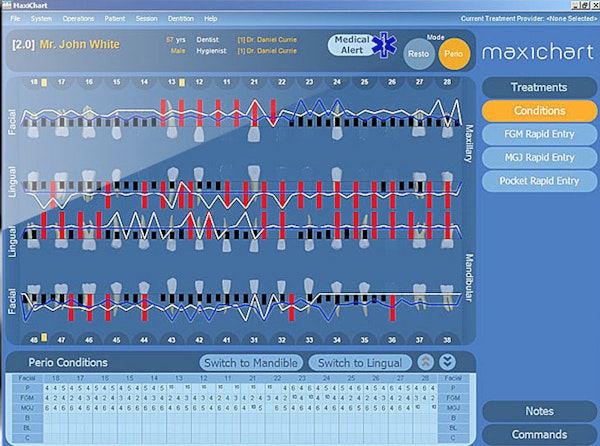Select upper tooth number 21
The width and height of the screenshot is (600, 446).
(254, 82)
